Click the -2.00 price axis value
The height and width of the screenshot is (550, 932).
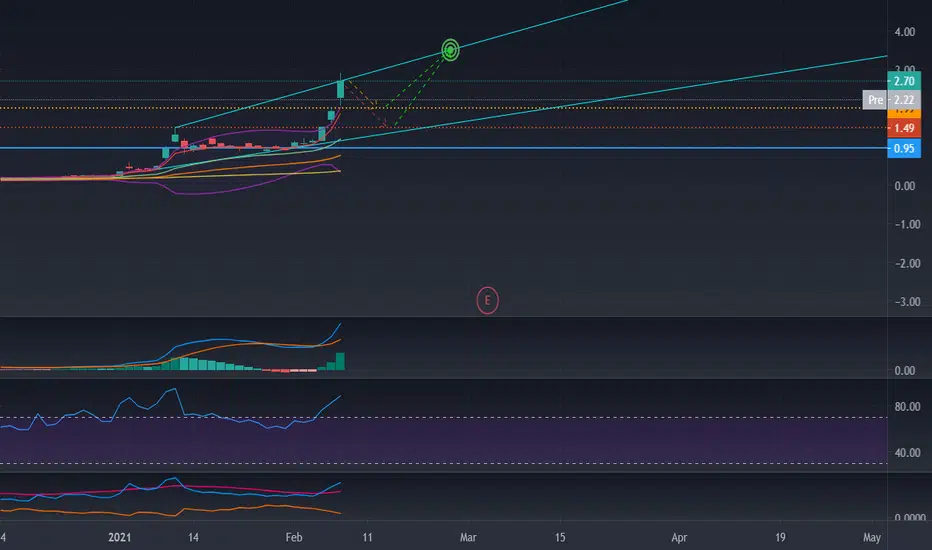point(907,263)
